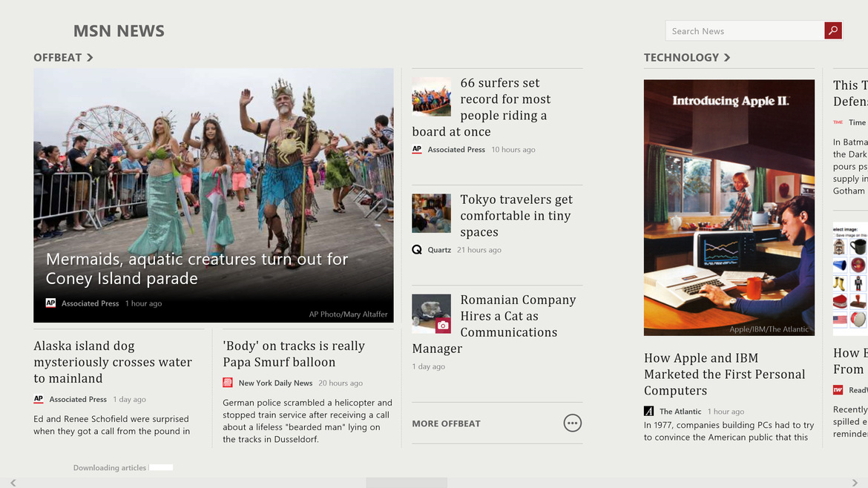
Task: Click the AP logo beside 66 surfers story
Action: point(417,149)
